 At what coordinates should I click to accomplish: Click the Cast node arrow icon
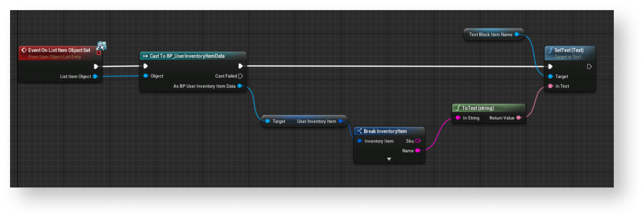click(x=145, y=56)
